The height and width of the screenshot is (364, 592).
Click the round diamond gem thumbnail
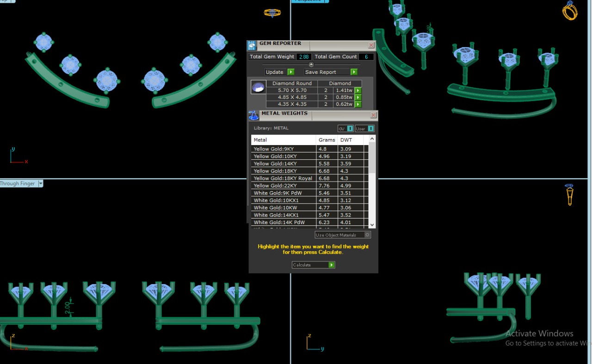tap(258, 87)
